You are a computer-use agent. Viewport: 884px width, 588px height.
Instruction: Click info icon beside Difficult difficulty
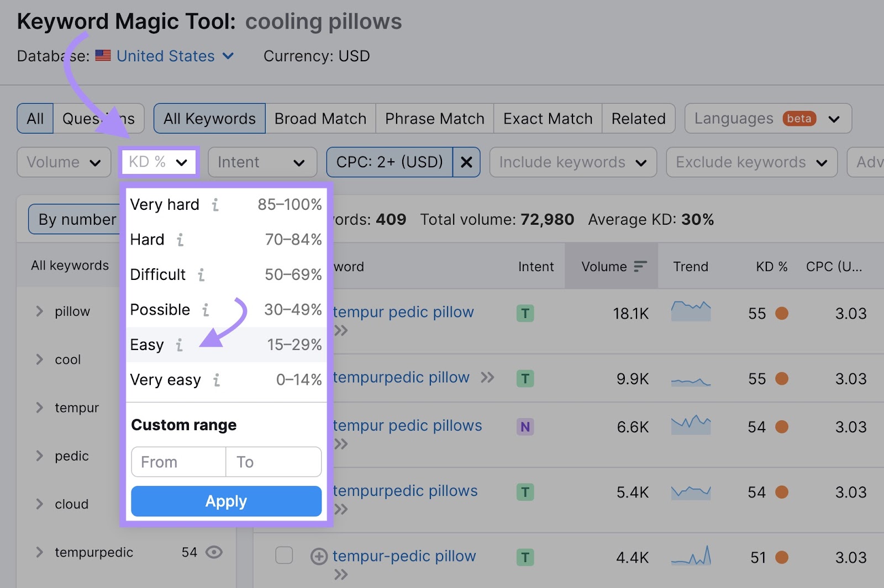point(201,275)
